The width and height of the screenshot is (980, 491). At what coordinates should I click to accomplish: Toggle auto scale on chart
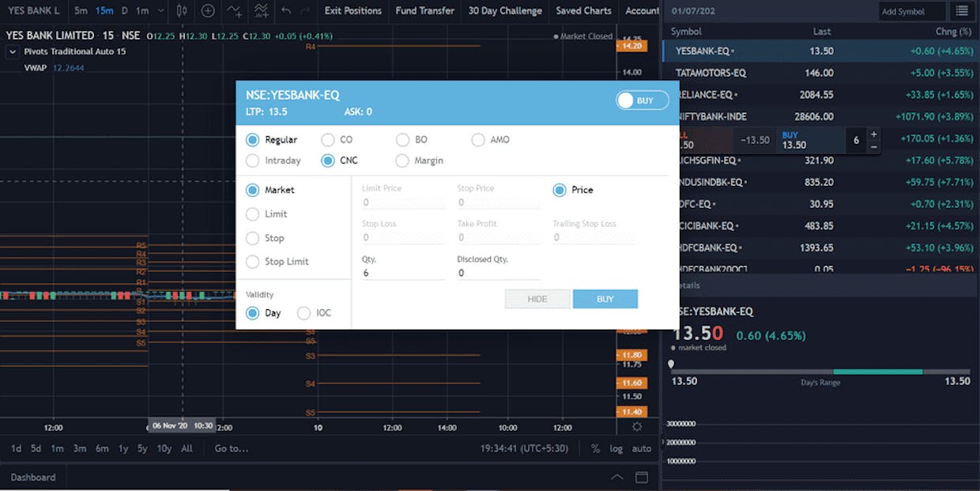click(x=642, y=448)
